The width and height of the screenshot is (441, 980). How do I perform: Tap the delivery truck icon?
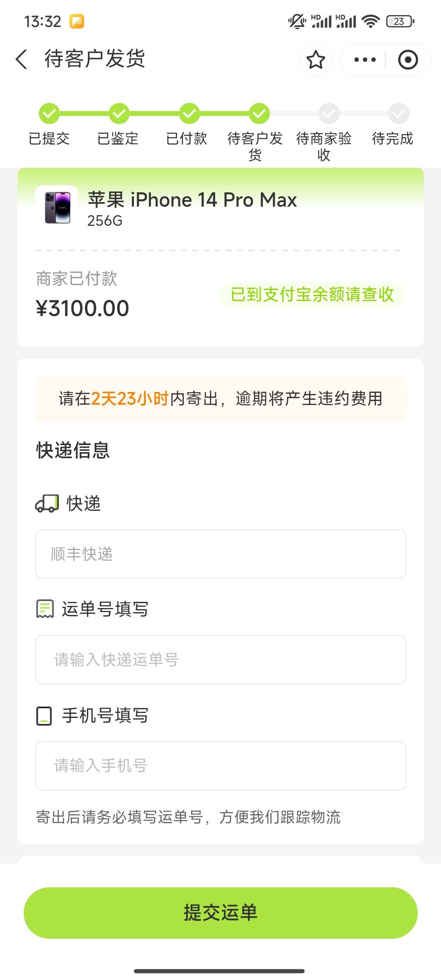tap(47, 503)
